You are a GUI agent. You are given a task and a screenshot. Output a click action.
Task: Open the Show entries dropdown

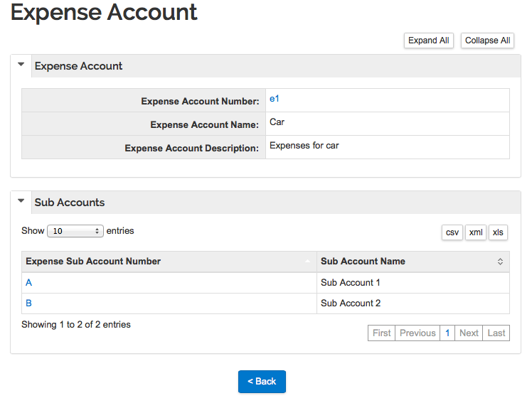coord(75,231)
